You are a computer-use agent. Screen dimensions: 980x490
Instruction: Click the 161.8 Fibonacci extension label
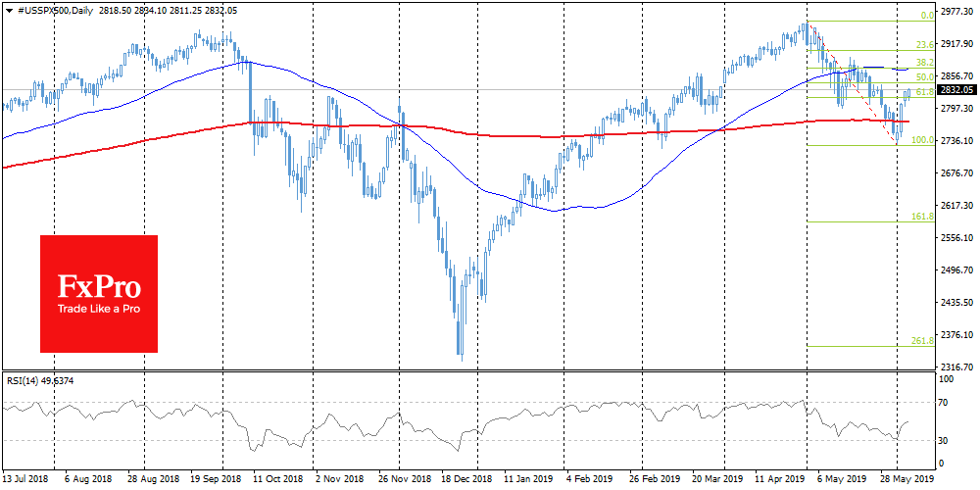[921, 216]
